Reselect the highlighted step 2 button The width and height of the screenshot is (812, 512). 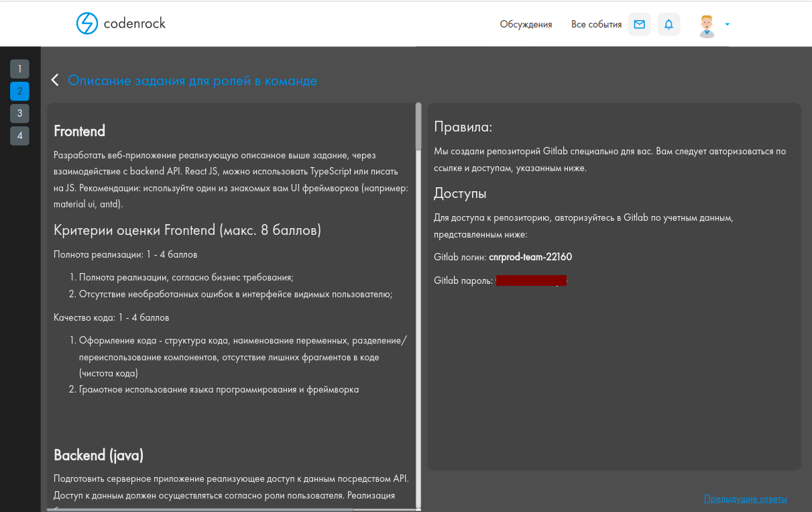click(19, 91)
